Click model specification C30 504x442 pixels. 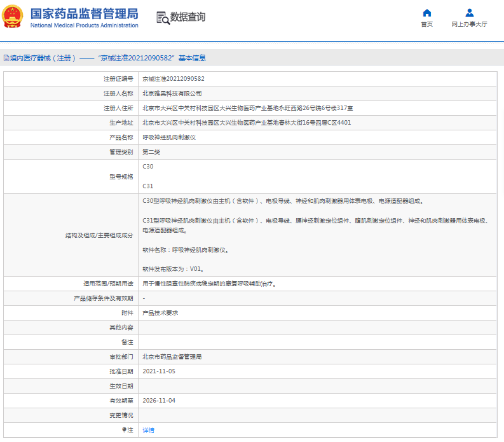click(x=148, y=167)
